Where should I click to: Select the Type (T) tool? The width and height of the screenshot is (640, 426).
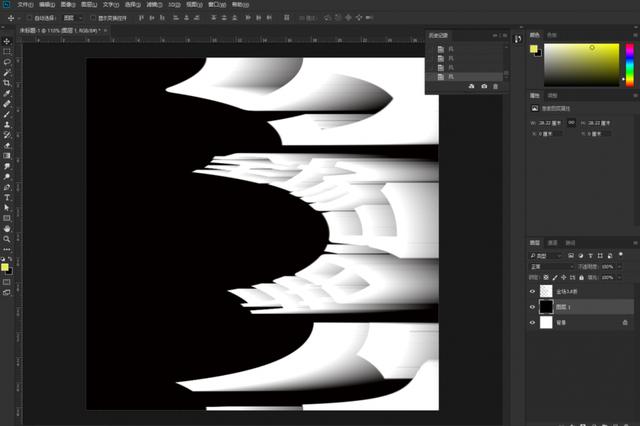point(7,197)
